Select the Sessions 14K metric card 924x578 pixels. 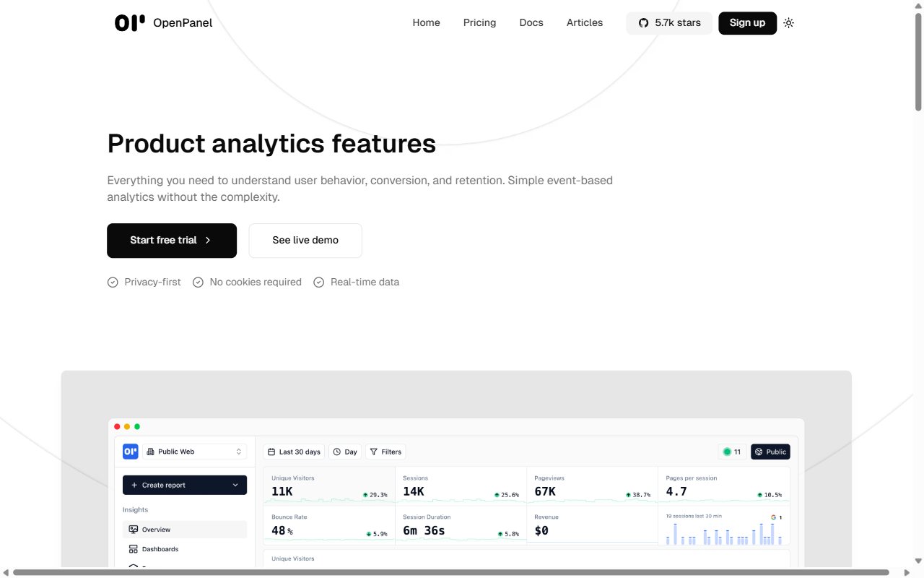coord(461,486)
